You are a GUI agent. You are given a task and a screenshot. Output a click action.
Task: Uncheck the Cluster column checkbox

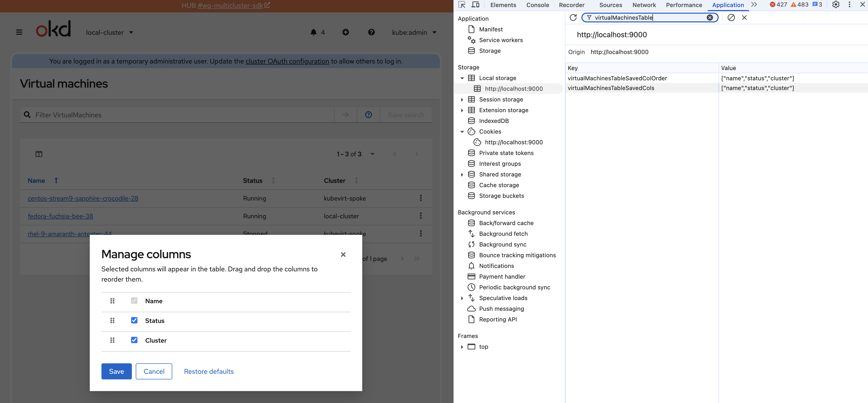pyautogui.click(x=134, y=340)
